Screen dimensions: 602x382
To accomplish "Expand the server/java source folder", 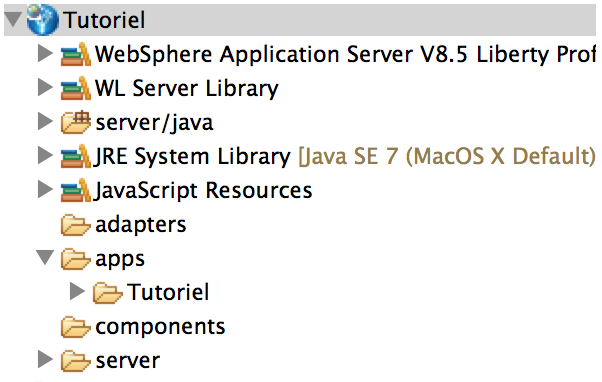I will click(x=45, y=122).
